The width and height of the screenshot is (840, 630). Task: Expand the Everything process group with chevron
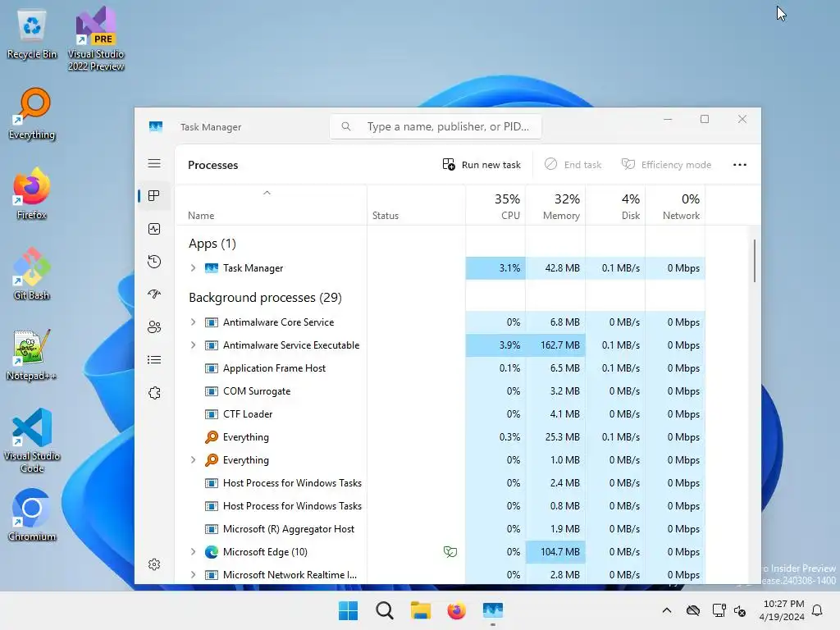click(193, 459)
